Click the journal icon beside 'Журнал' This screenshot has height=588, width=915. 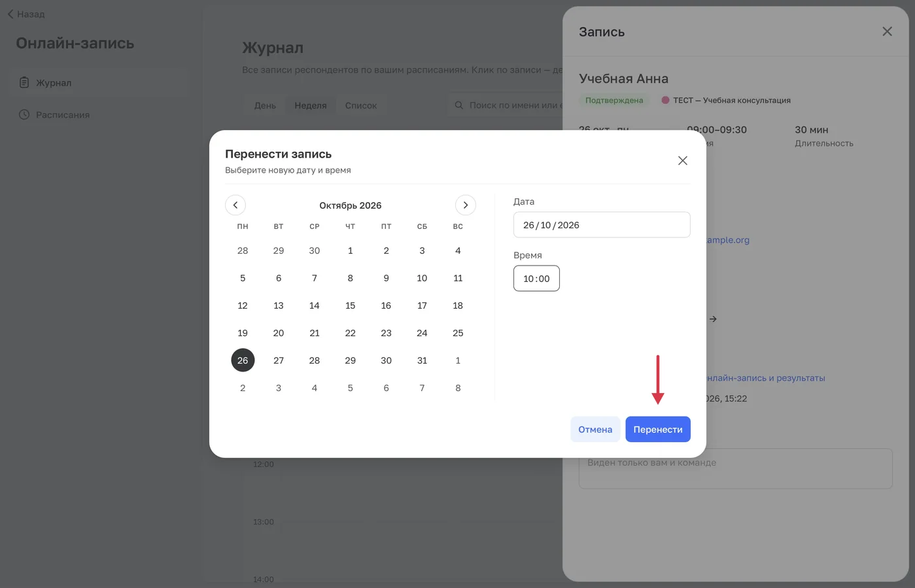[x=24, y=82]
